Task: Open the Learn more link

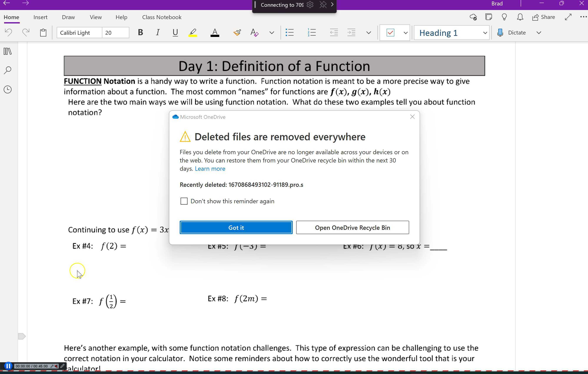Action: pyautogui.click(x=210, y=169)
